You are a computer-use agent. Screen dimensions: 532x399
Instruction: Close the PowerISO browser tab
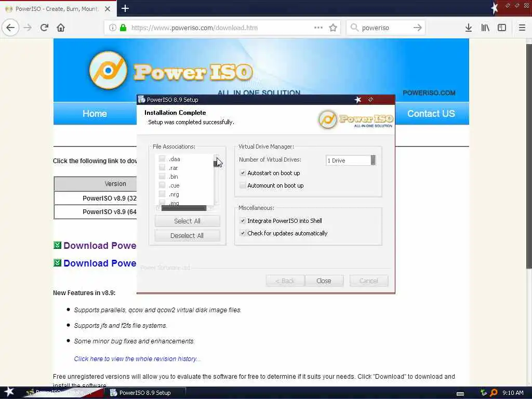(107, 9)
